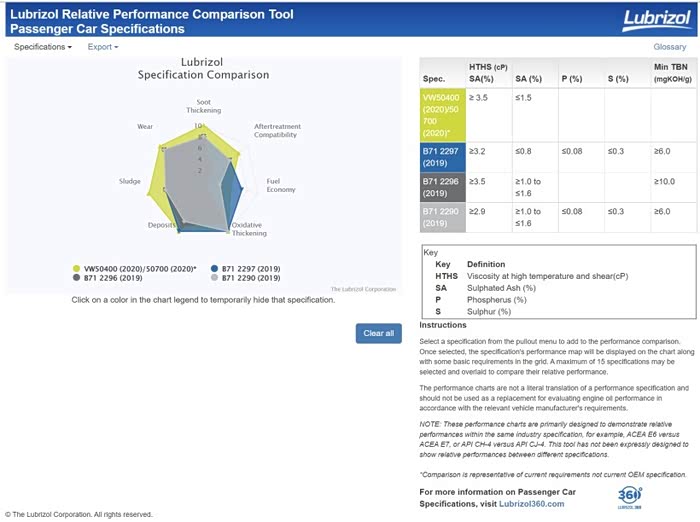Image resolution: width=700 pixels, height=522 pixels.
Task: Select the yellow VW50400 spec cell in table
Action: coord(441,114)
